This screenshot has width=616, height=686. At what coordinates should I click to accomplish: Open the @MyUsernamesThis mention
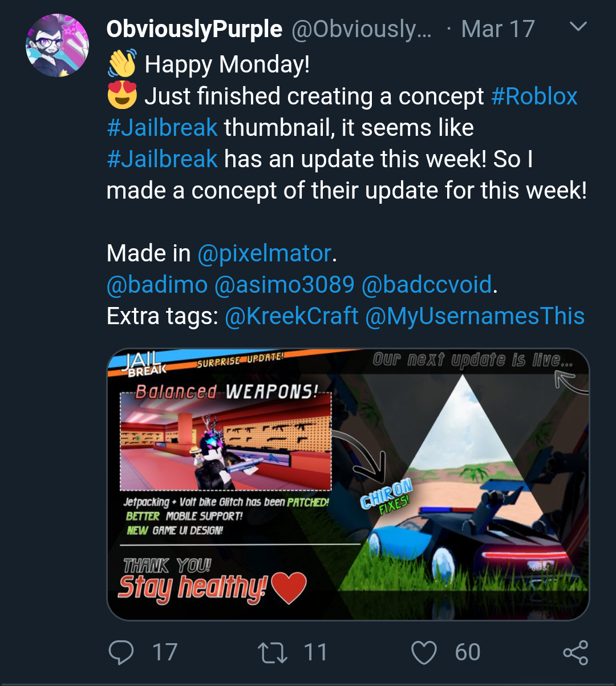[475, 316]
